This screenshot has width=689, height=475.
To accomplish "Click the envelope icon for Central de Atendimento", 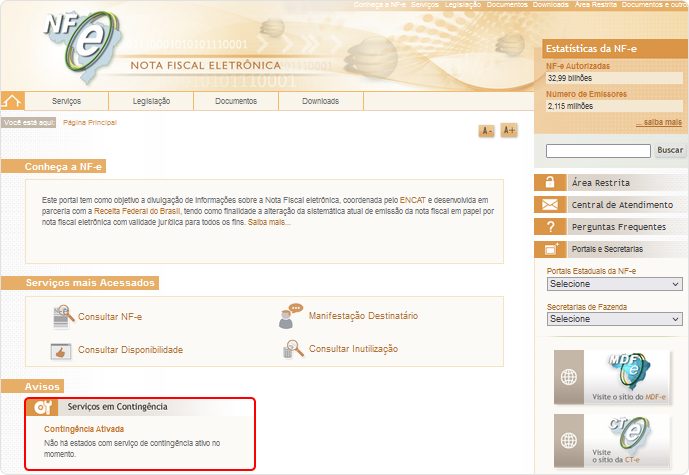I will click(x=550, y=205).
